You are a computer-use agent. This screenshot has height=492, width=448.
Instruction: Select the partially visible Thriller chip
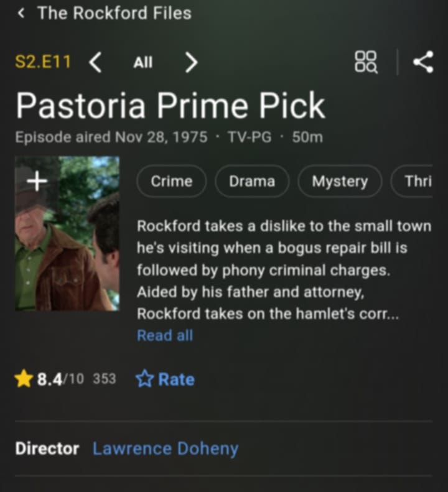[x=412, y=181]
